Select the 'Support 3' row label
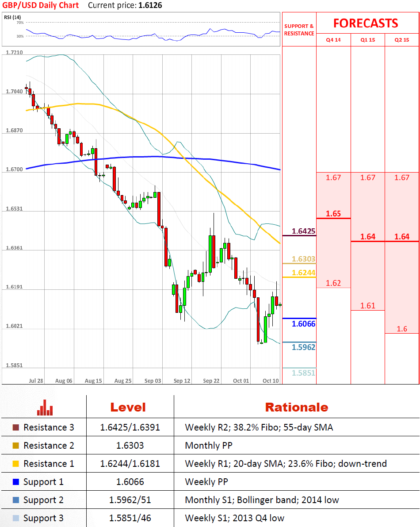 coord(43,519)
